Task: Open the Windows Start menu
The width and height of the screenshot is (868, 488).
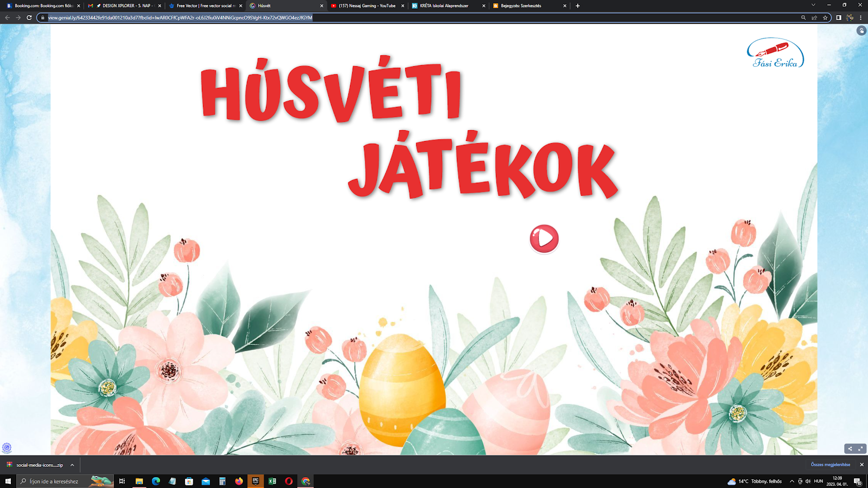Action: (8, 481)
